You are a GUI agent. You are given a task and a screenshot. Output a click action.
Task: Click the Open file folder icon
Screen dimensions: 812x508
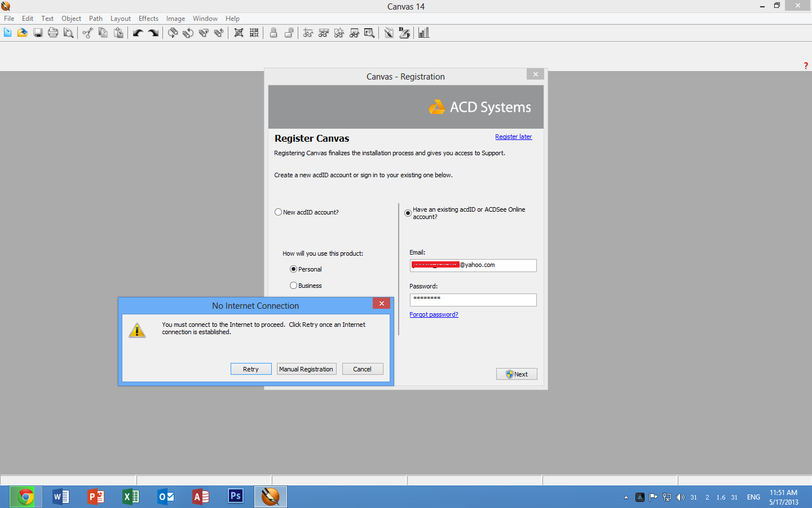click(23, 33)
